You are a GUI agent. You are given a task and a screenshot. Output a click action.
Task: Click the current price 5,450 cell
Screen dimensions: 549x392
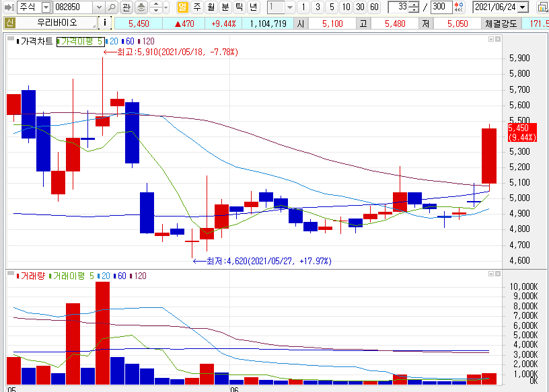139,24
